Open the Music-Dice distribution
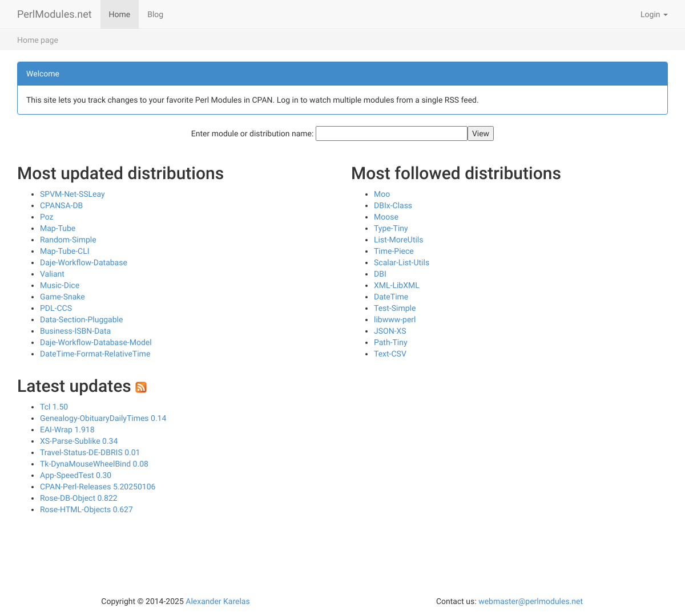The image size is (685, 616). tap(59, 285)
